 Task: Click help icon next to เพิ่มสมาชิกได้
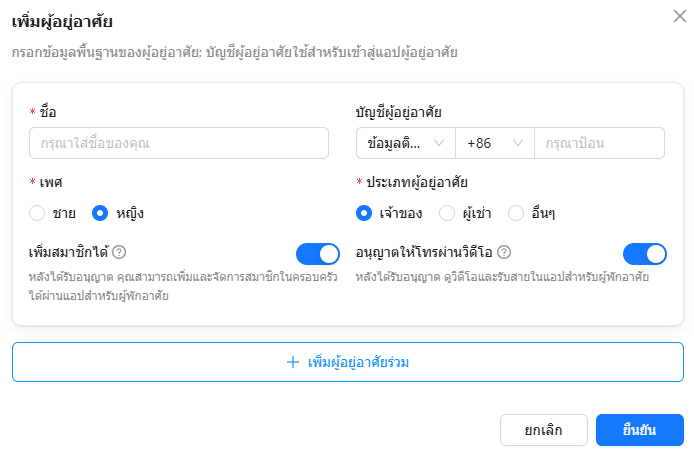pos(119,252)
